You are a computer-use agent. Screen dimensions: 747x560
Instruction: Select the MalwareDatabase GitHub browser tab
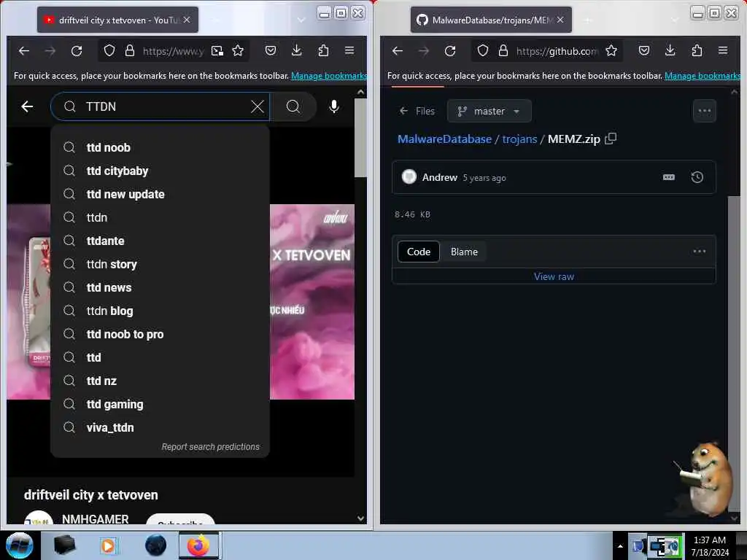tap(491, 20)
